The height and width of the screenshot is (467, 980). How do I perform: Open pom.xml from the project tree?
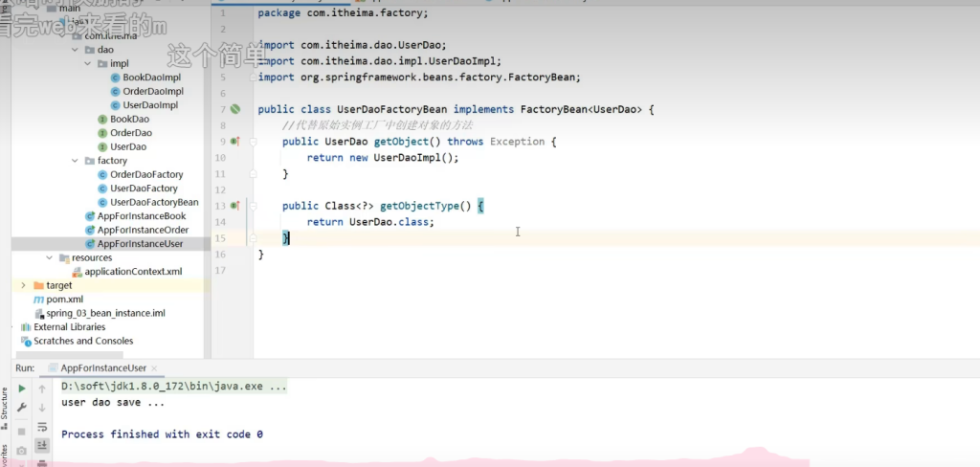(x=64, y=300)
